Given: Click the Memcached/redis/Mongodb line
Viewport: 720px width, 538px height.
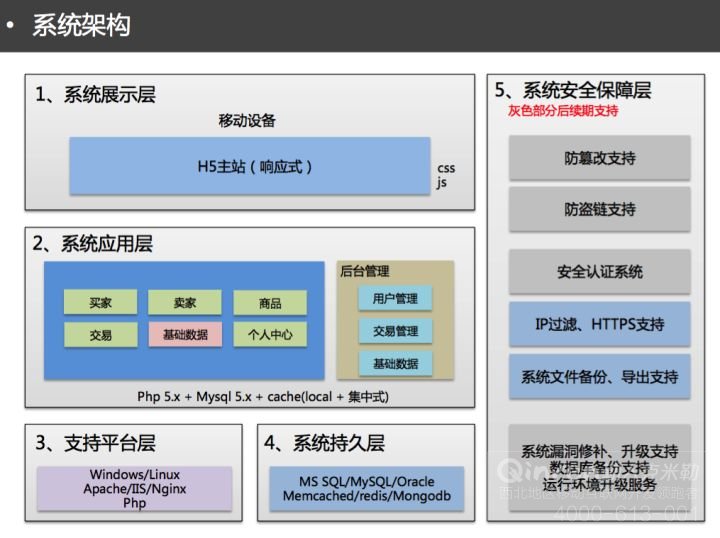Looking at the screenshot, I should (366, 496).
